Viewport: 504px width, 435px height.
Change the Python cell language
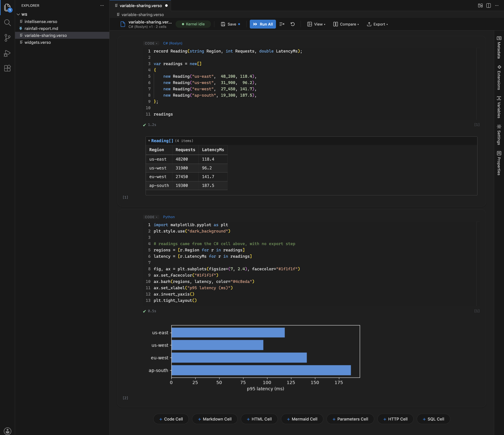coord(169,217)
